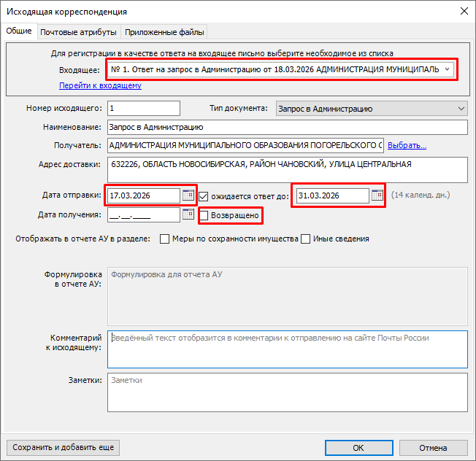Toggle the ожидается ответ до checkbox
476x461 pixels.
tap(204, 195)
